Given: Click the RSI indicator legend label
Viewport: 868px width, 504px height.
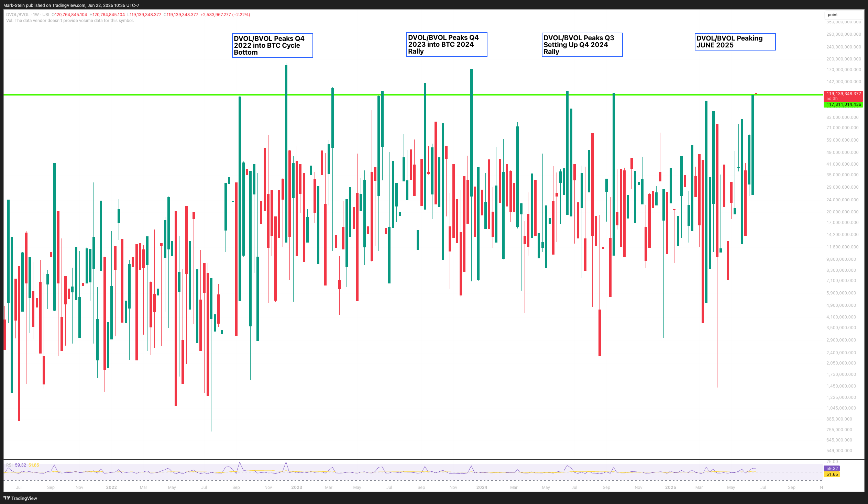Looking at the screenshot, I should click(9, 465).
